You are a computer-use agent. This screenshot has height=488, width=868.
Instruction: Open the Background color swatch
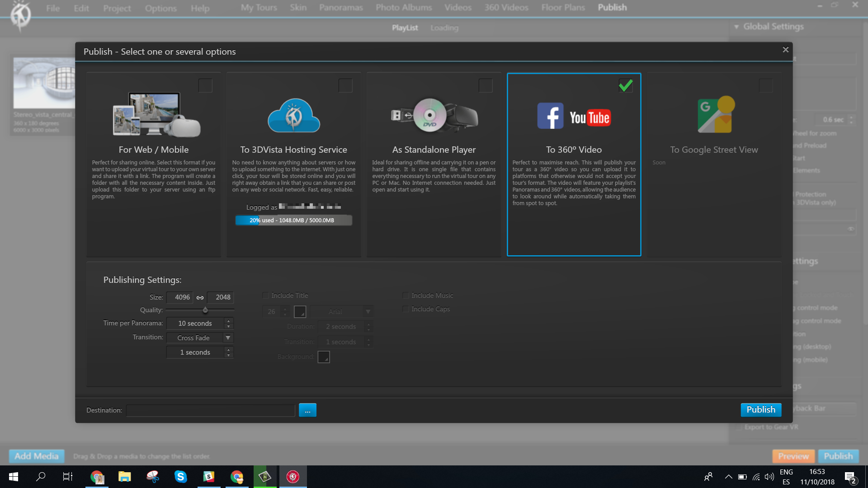tap(324, 357)
